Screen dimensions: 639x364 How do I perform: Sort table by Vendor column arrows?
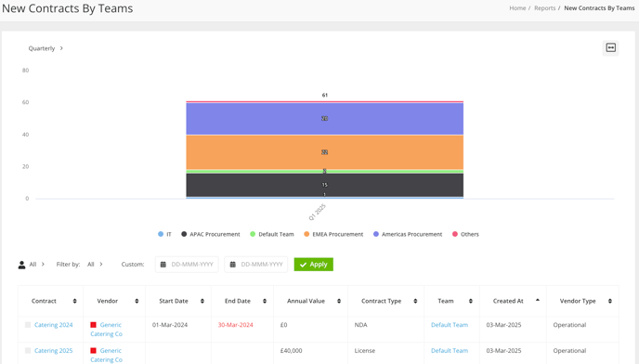click(137, 301)
